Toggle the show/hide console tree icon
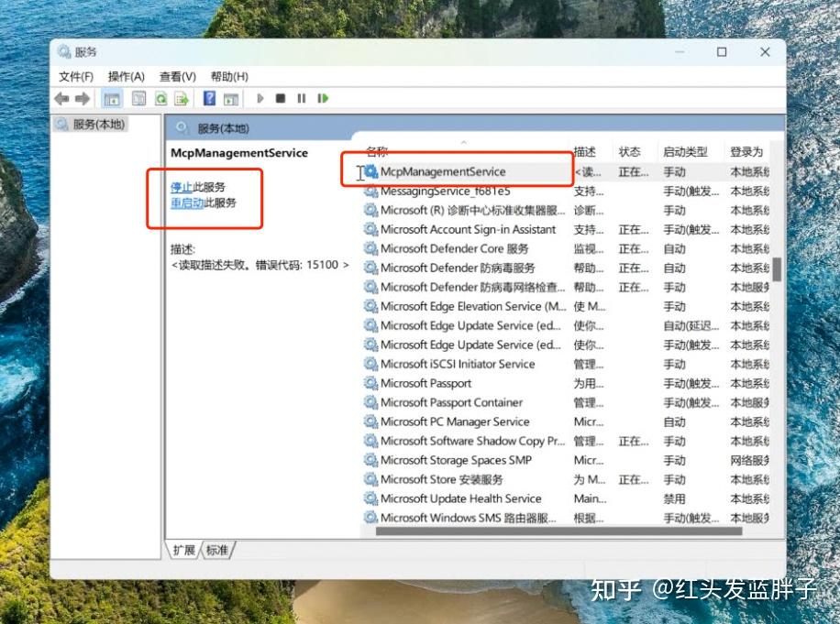Screen dimensions: 840x624 coord(112,98)
